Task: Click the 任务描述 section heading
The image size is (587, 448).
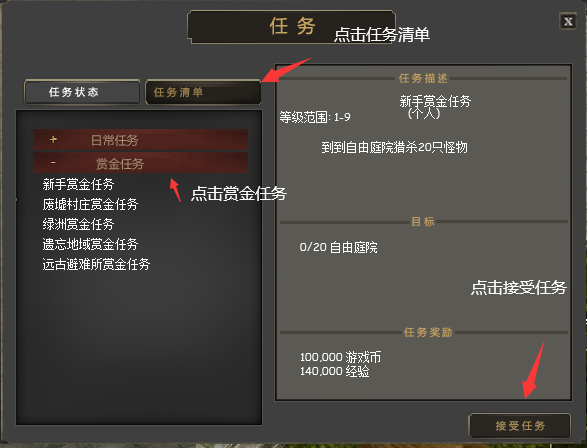Action: pyautogui.click(x=423, y=78)
